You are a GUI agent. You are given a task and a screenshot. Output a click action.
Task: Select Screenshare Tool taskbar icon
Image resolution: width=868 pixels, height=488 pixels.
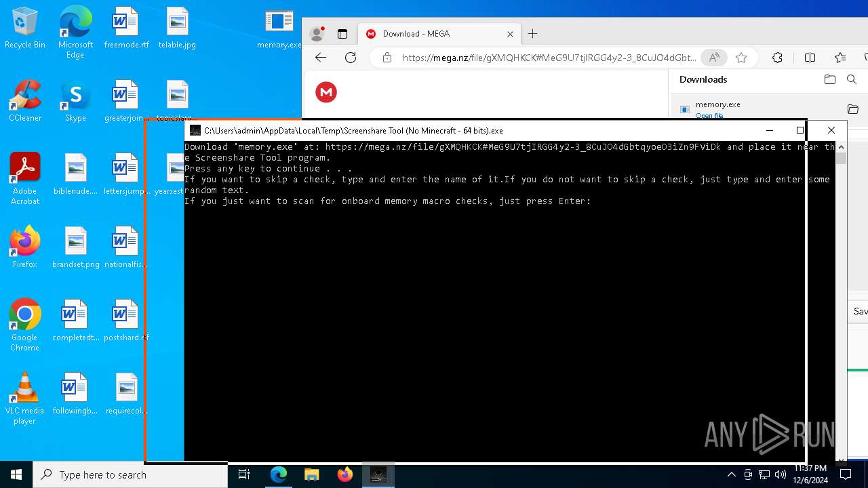(x=378, y=474)
